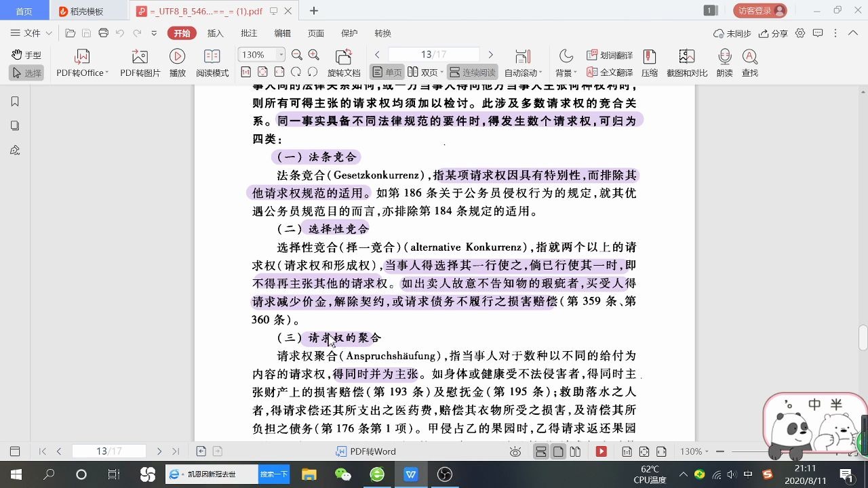Viewport: 868px width, 488px height.
Task: Open Windows Start menu
Action: (x=16, y=474)
